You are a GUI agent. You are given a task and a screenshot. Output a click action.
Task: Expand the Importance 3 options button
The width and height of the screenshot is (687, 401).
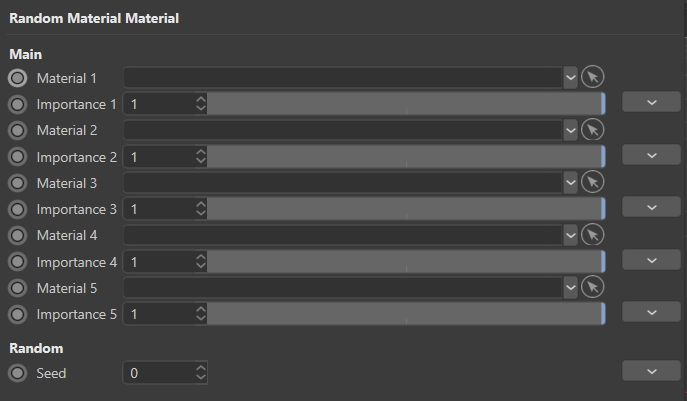point(651,207)
